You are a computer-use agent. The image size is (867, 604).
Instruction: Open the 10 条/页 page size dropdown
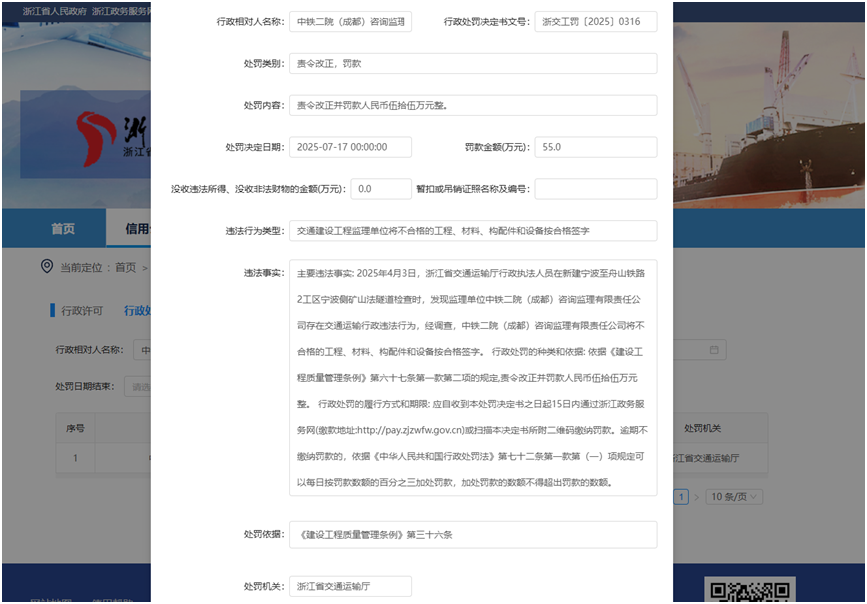(x=734, y=497)
